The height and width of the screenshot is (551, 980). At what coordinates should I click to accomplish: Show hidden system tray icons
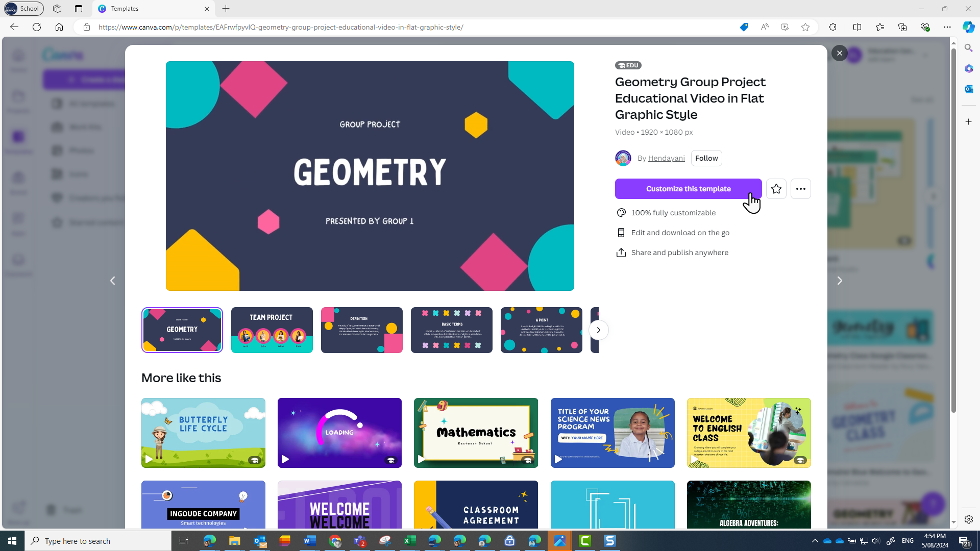(x=815, y=541)
